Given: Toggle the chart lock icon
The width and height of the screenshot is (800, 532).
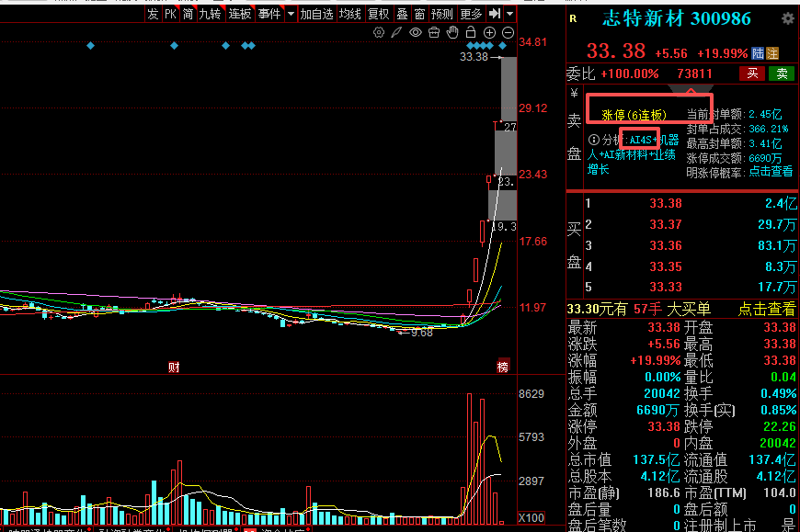Looking at the screenshot, I should tap(471, 33).
